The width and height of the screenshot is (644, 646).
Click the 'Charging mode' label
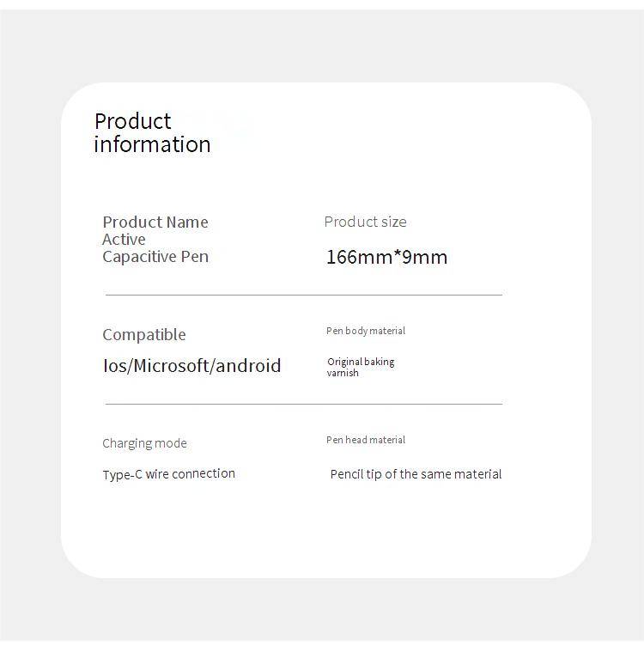[144, 443]
